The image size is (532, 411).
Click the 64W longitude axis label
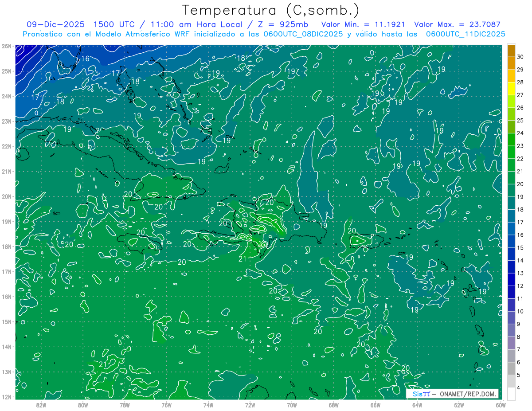[417, 404]
